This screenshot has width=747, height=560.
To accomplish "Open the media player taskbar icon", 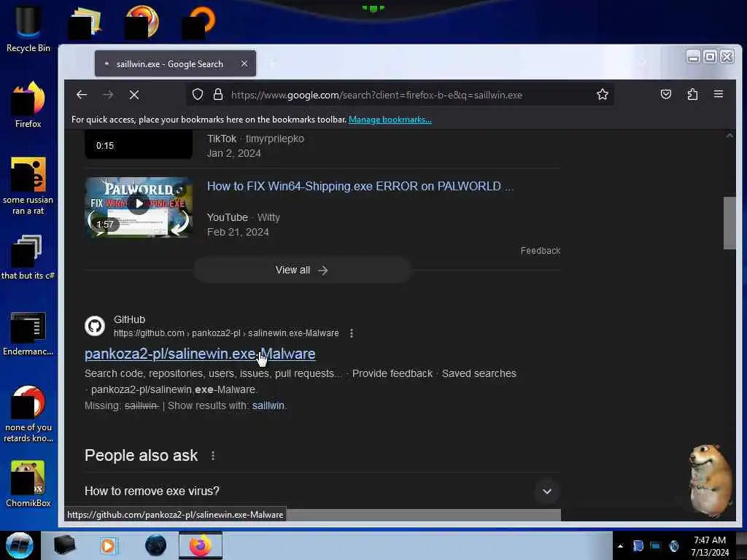I will [108, 545].
